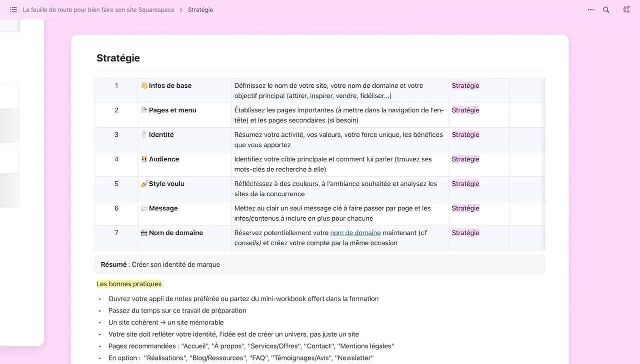Click row number 1 cell
Viewport: 640px width, 364px height.
click(116, 90)
